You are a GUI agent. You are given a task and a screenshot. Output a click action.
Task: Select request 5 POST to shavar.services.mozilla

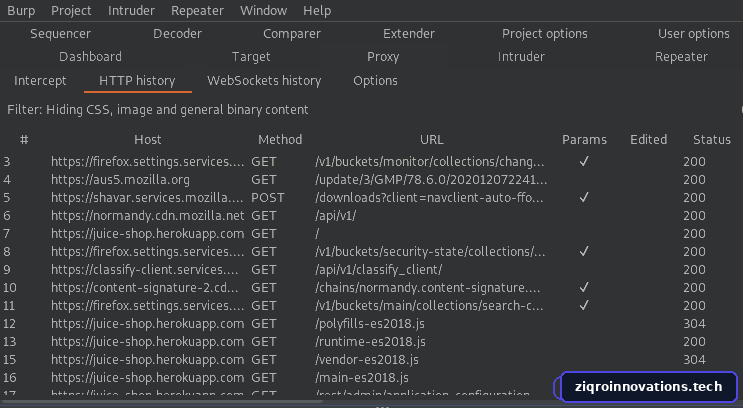pyautogui.click(x=372, y=198)
